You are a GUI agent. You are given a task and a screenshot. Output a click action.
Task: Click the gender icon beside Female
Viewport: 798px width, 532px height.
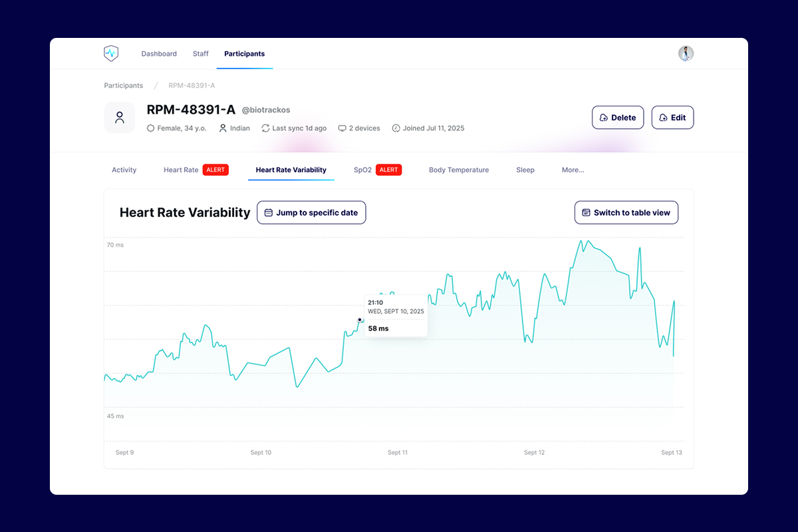pyautogui.click(x=150, y=128)
